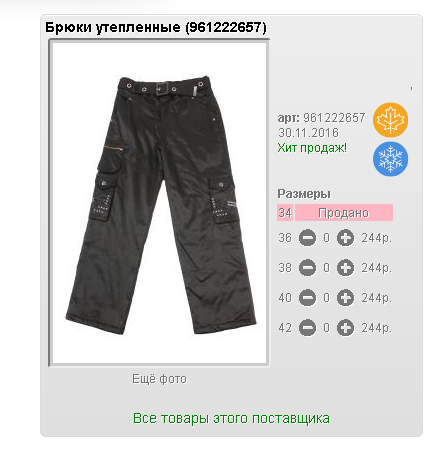Increase quantity for size 40
The width and height of the screenshot is (424, 449).
pyautogui.click(x=345, y=298)
